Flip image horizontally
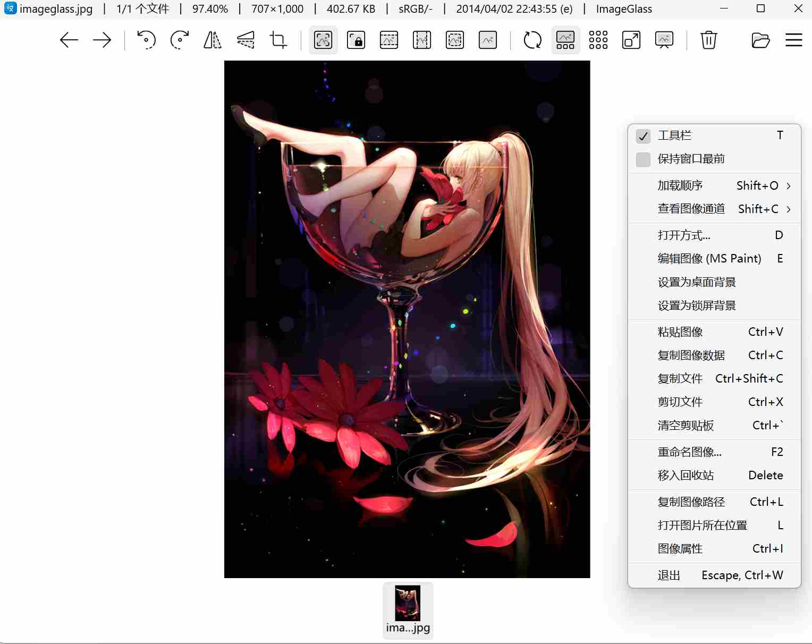Viewport: 812px width, 644px height. (x=213, y=40)
